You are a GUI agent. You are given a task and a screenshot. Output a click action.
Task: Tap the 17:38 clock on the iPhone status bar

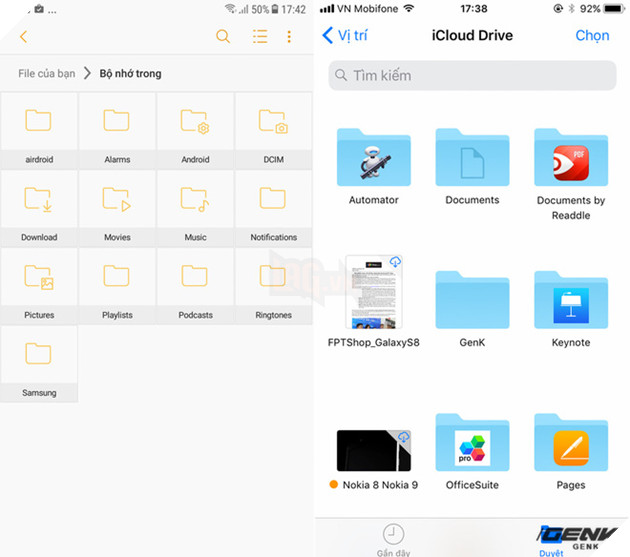474,8
